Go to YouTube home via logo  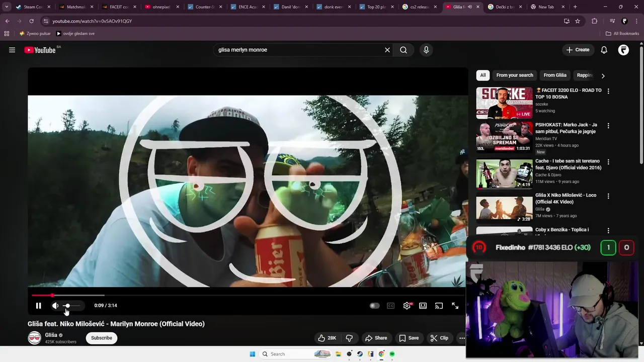pos(40,50)
